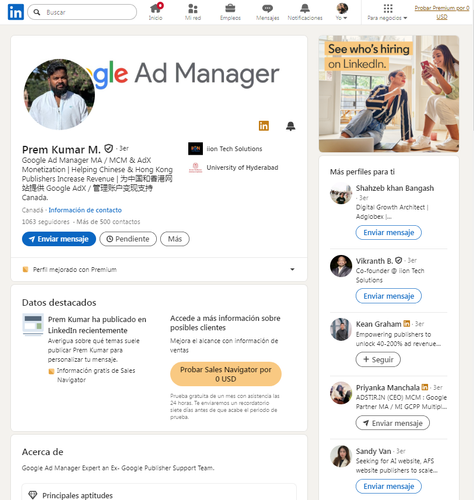474x500 pixels.
Task: Open Priyanka Manchala profile
Action: (387, 388)
